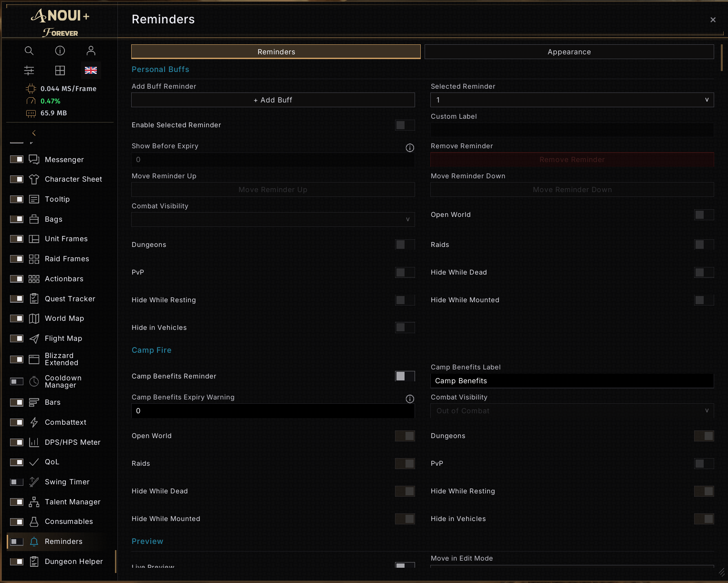Screen dimensions: 728x583
Task: Enable the Cooldown Manager module toggle
Action: (17, 381)
